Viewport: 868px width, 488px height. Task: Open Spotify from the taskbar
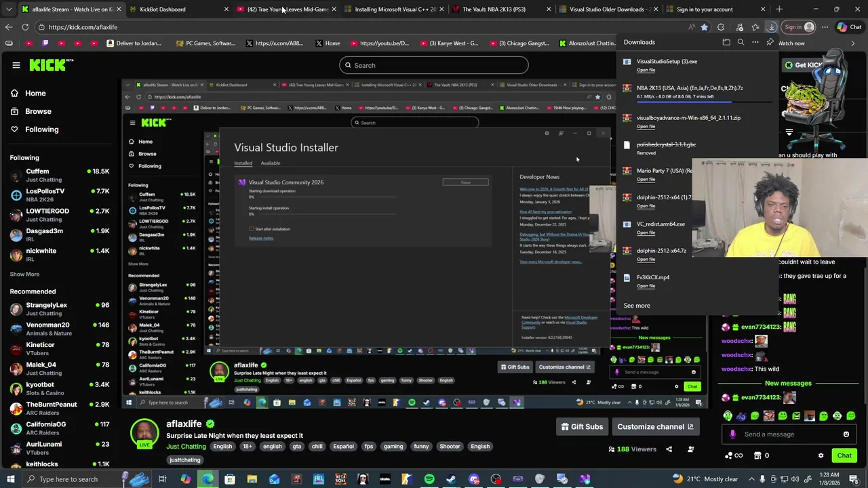[x=429, y=479]
